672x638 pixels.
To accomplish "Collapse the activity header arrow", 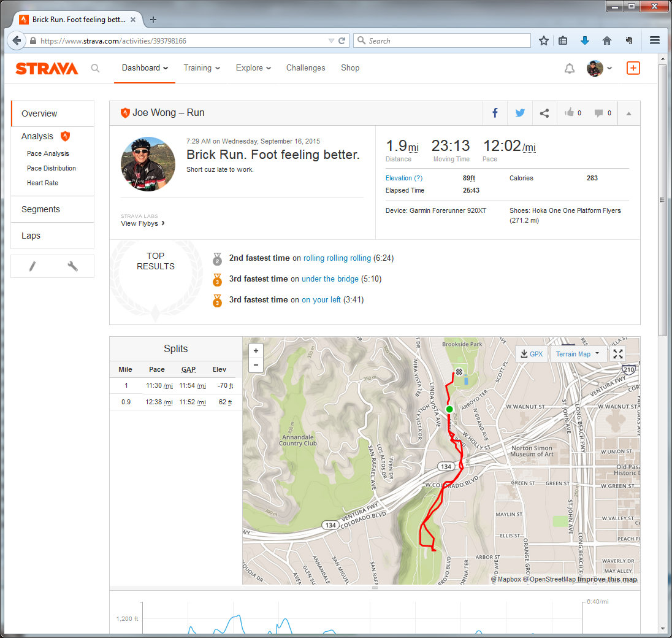I will [x=628, y=113].
